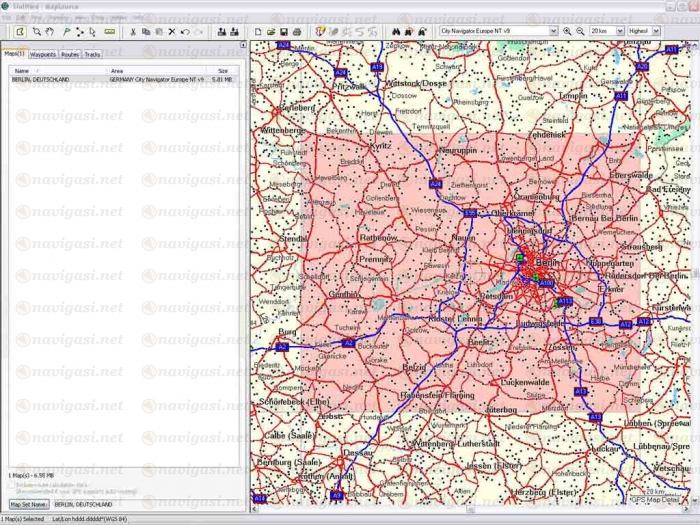Sort the list by the Area column header

point(160,71)
